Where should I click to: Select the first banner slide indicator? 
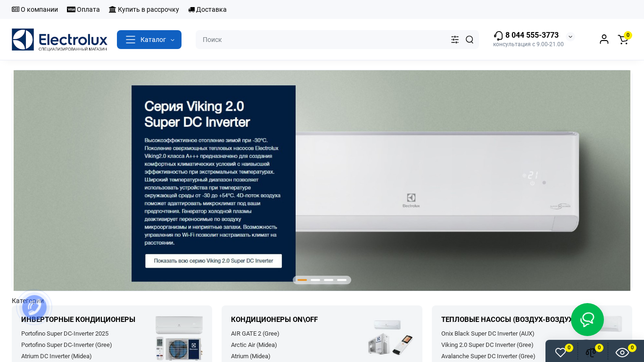coord(302,280)
